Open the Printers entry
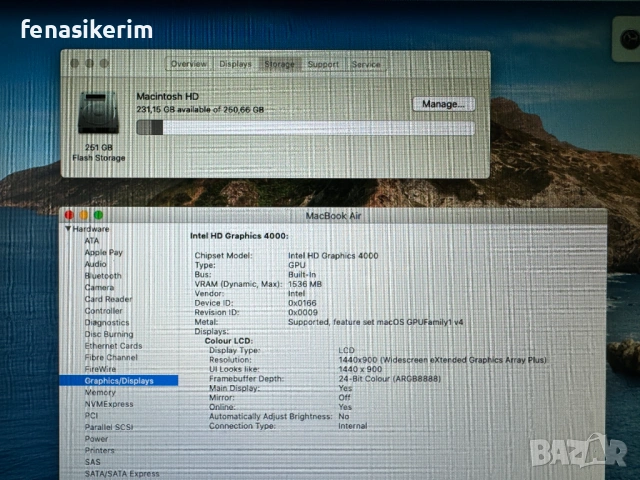 [x=100, y=450]
